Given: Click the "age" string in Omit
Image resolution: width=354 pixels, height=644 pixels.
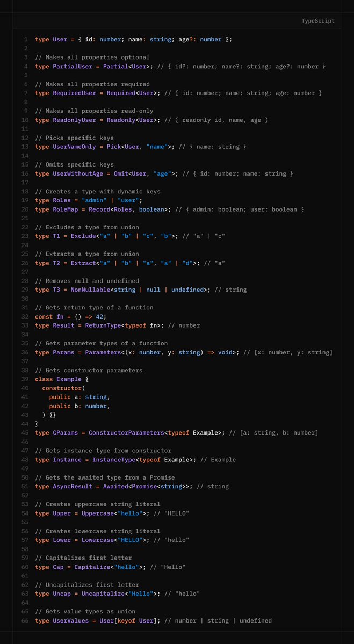Looking at the screenshot, I should [162, 173].
